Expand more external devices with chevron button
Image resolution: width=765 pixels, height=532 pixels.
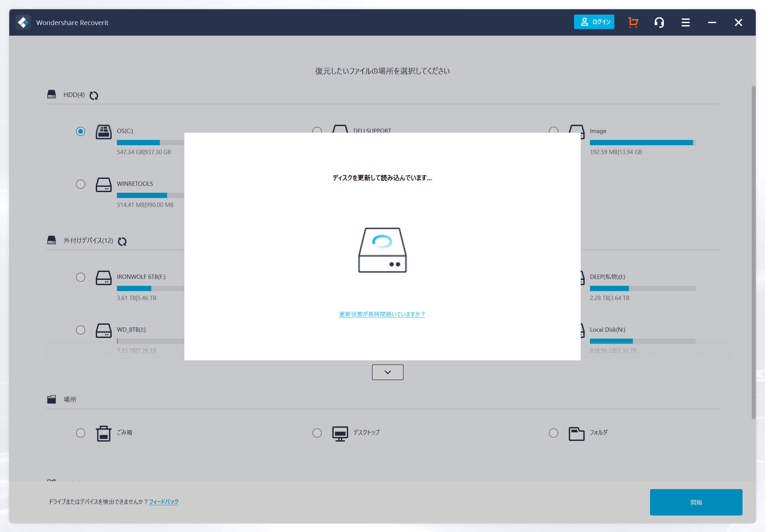click(387, 372)
